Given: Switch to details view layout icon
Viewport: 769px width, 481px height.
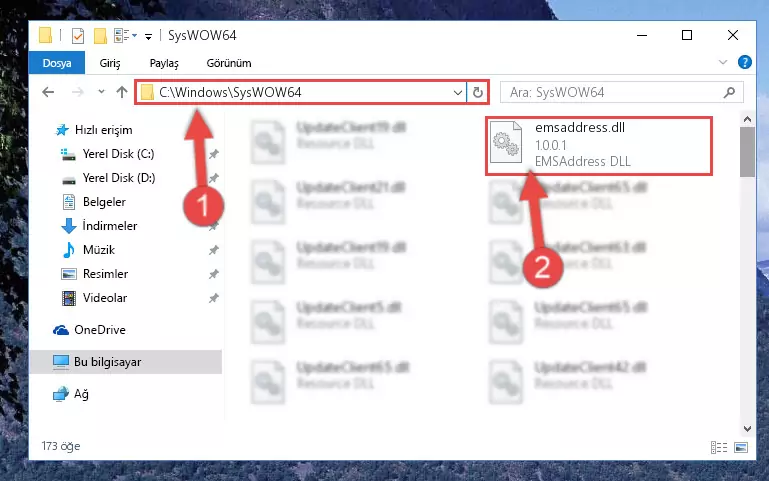Looking at the screenshot, I should 718,447.
